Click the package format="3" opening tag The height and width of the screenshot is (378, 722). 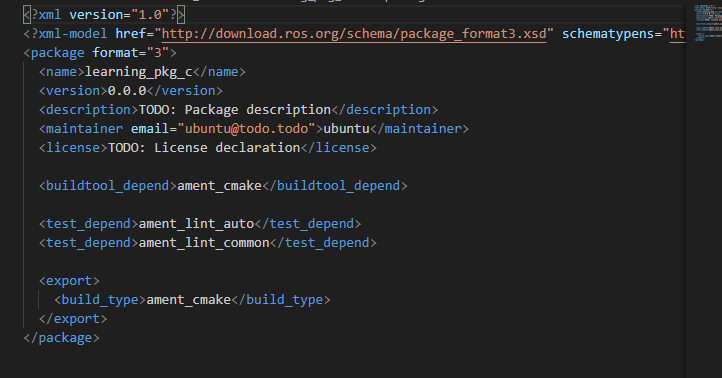tap(100, 53)
